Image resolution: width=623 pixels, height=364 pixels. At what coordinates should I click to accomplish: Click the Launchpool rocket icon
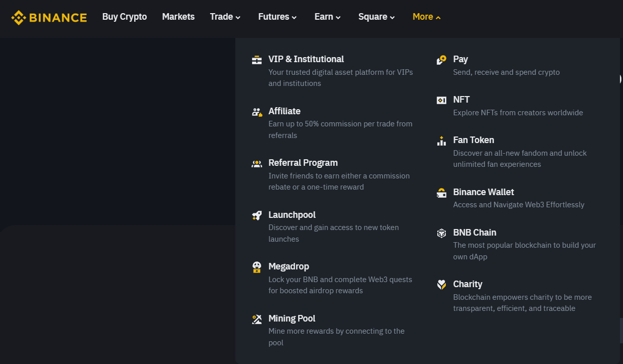(x=257, y=216)
